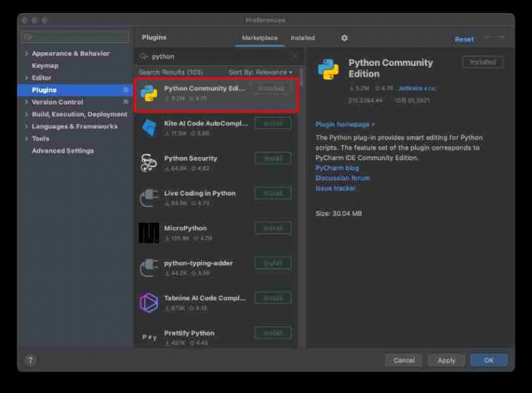Open the Discussion forum link
Image resolution: width=532 pixels, height=393 pixels.
coord(342,178)
